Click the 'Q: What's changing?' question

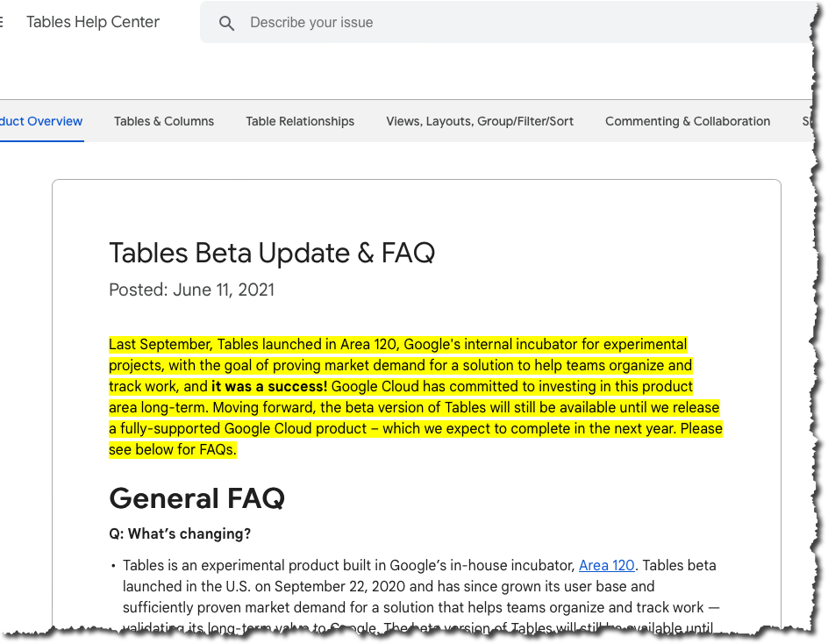(x=180, y=533)
